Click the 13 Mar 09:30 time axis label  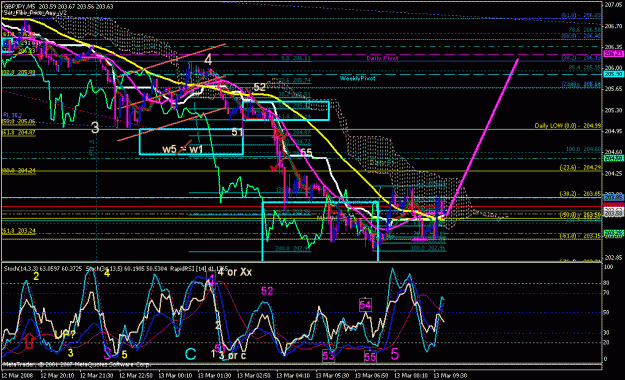click(x=450, y=376)
